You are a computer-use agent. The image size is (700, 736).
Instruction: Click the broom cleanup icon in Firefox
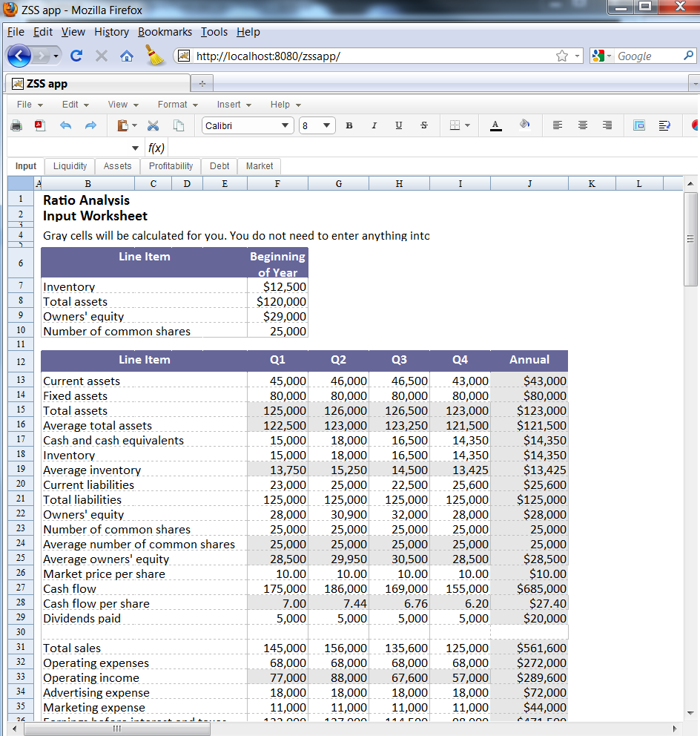coord(154,55)
